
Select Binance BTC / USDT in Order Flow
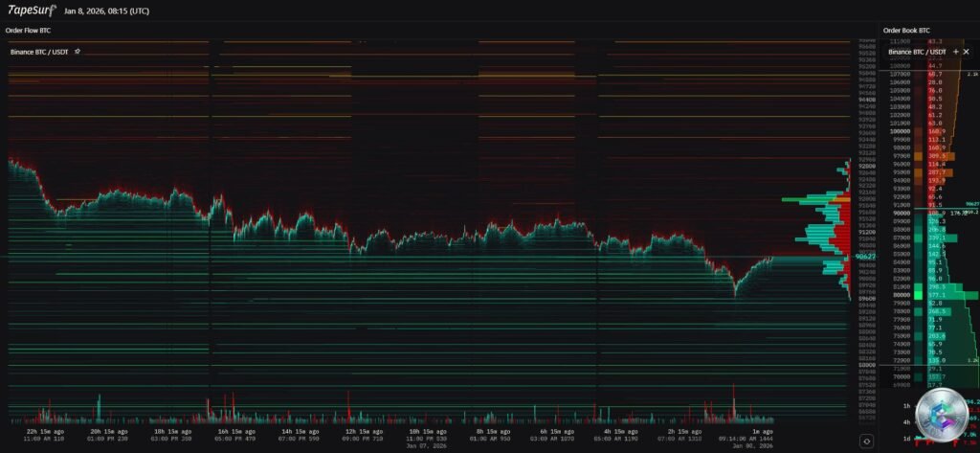(40, 51)
